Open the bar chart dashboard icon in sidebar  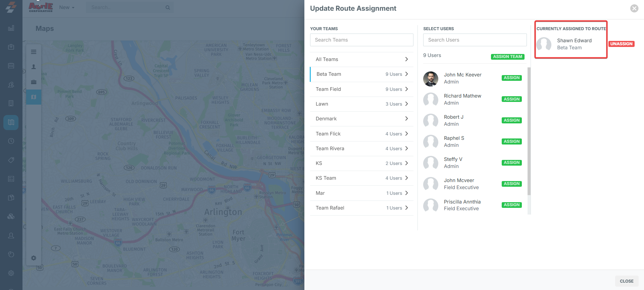(11, 28)
